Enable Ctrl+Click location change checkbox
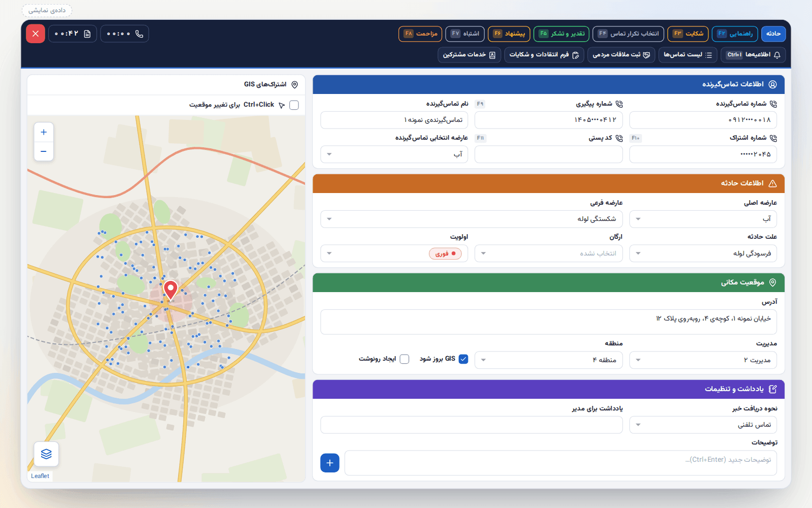 (x=294, y=105)
